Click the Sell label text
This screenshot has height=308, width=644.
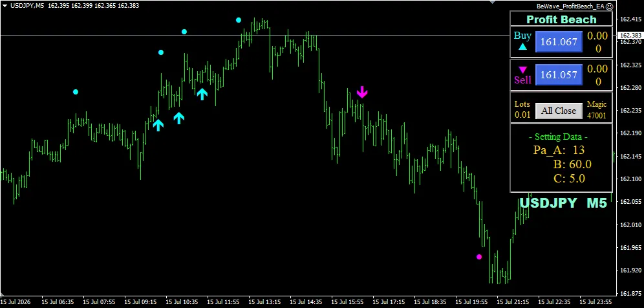point(522,80)
